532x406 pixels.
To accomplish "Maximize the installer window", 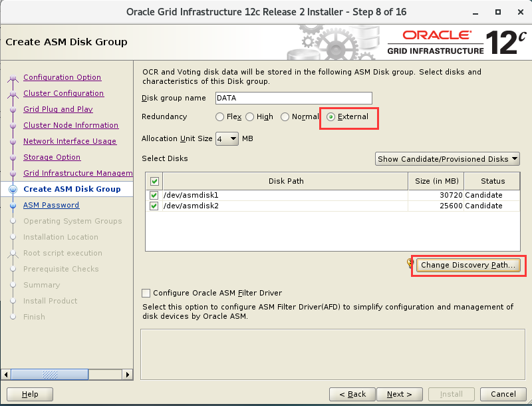I will [498, 12].
